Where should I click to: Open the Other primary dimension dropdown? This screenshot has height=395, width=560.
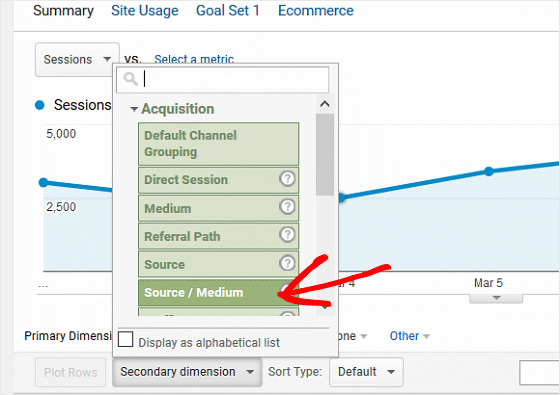point(410,336)
